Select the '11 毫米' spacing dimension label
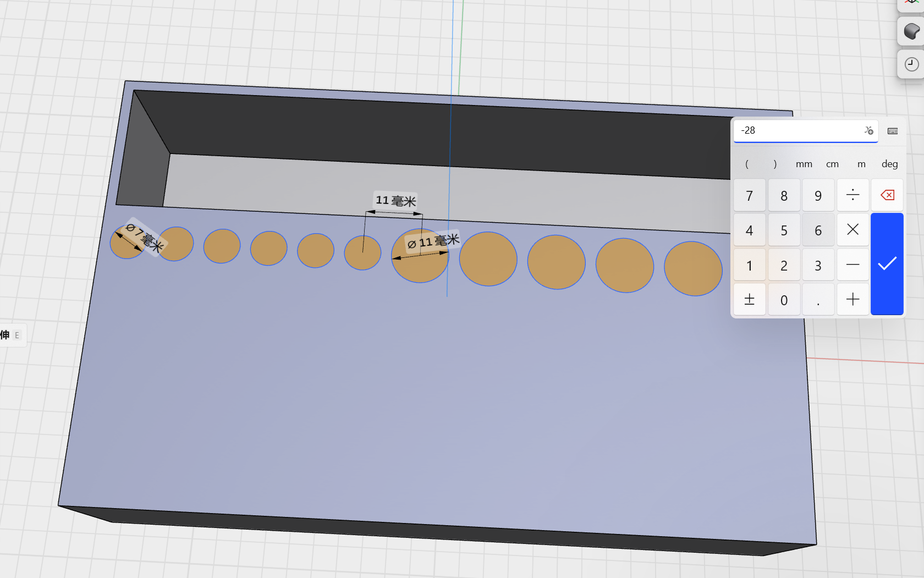Screen dimensions: 924x578 (x=395, y=201)
